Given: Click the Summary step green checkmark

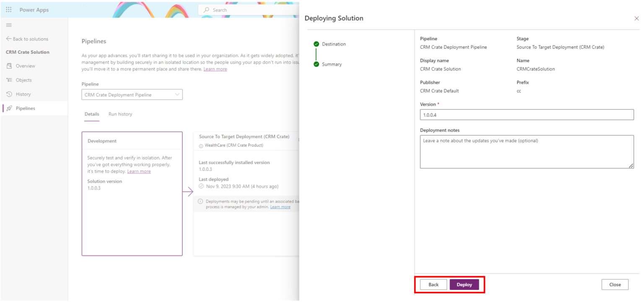Looking at the screenshot, I should pos(316,64).
